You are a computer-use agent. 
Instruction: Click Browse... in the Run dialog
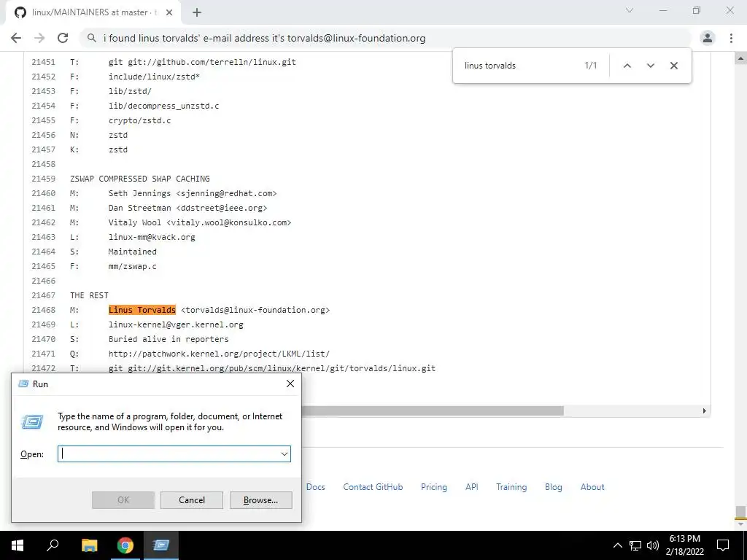pos(260,500)
